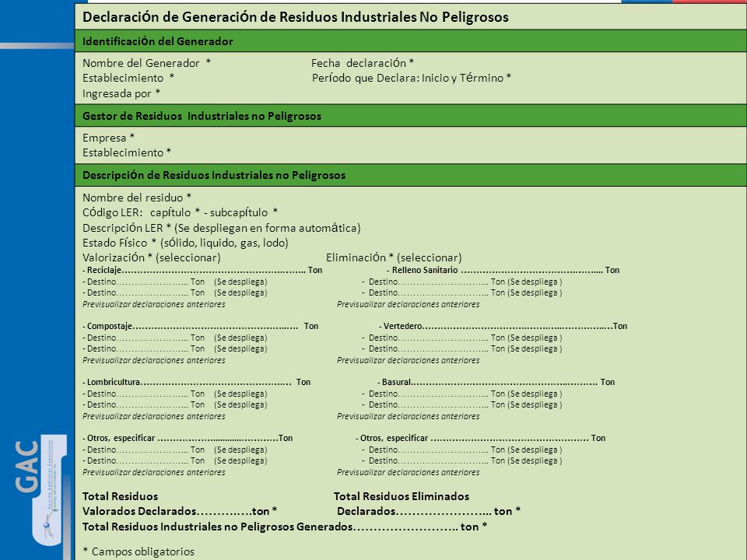The height and width of the screenshot is (560, 747).
Task: Open the Código LER 'capítulo' selector
Action: click(x=175, y=212)
